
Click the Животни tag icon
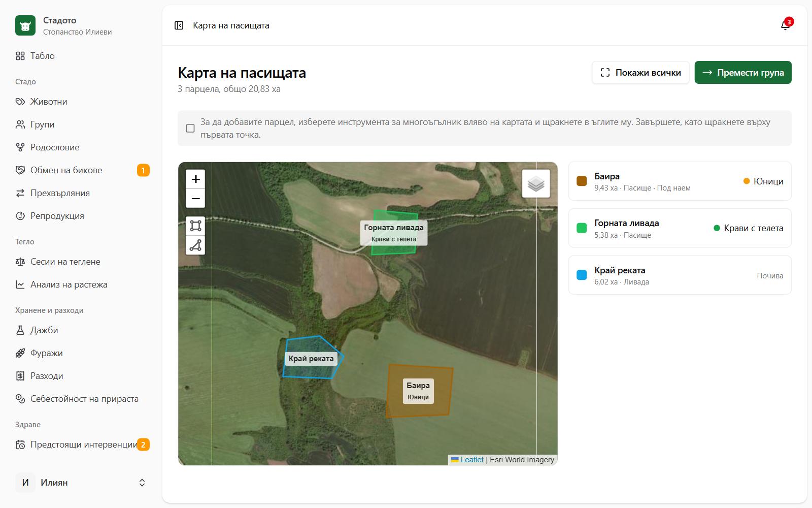(x=20, y=102)
